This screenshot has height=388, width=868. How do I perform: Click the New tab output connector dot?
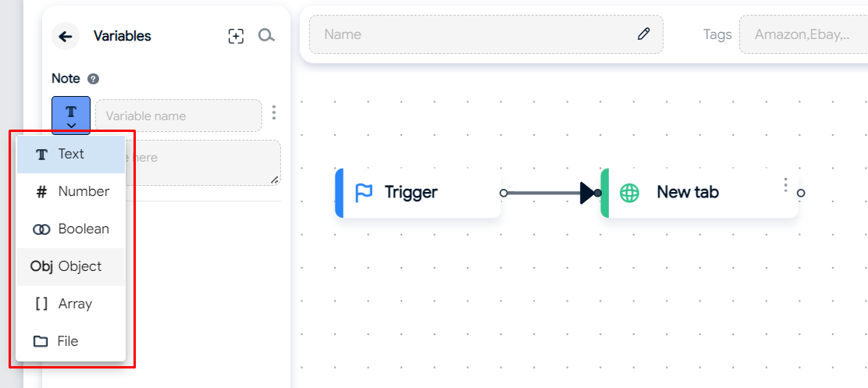point(801,193)
